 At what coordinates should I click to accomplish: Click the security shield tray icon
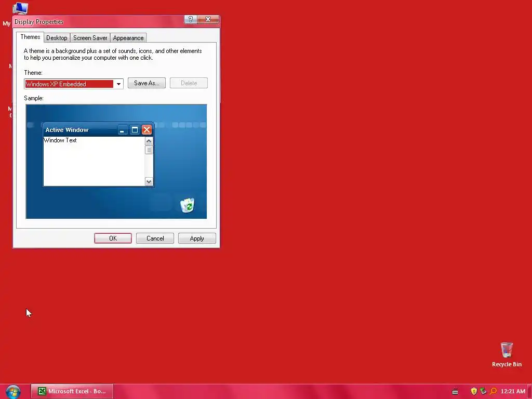pos(474,391)
